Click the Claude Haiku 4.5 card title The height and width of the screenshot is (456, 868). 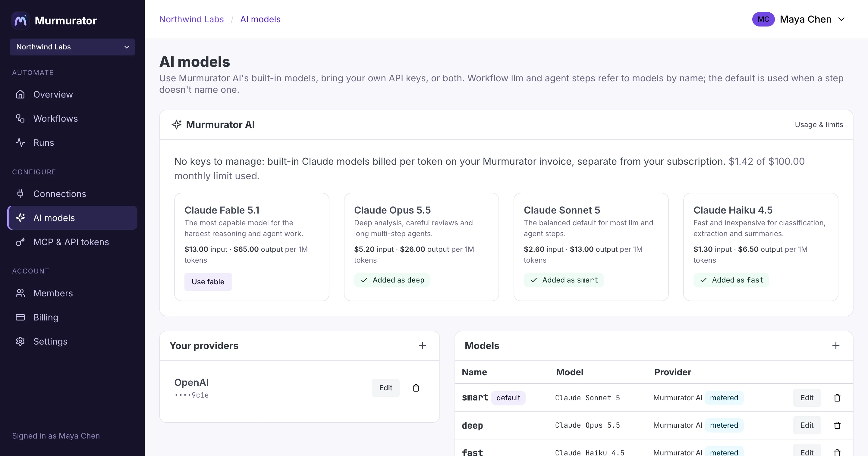(733, 210)
